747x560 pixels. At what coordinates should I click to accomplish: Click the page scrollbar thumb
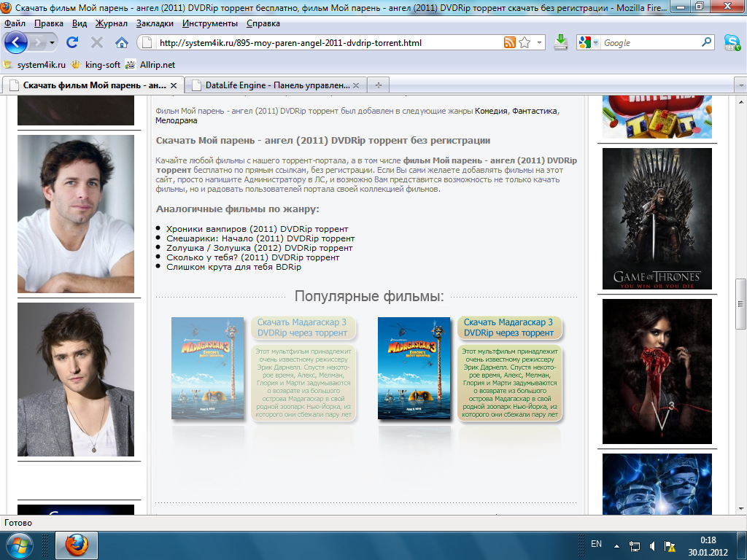click(741, 304)
